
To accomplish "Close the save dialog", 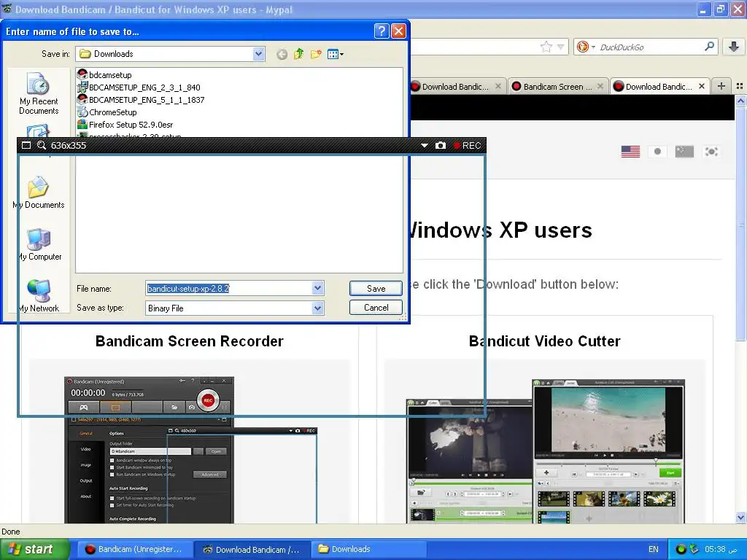I will tap(398, 31).
